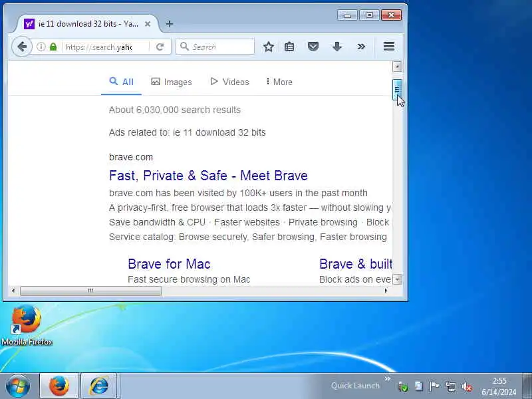Viewport: 532px width, 399px height.
Task: Open the Windows Start menu orb
Action: coord(18,386)
